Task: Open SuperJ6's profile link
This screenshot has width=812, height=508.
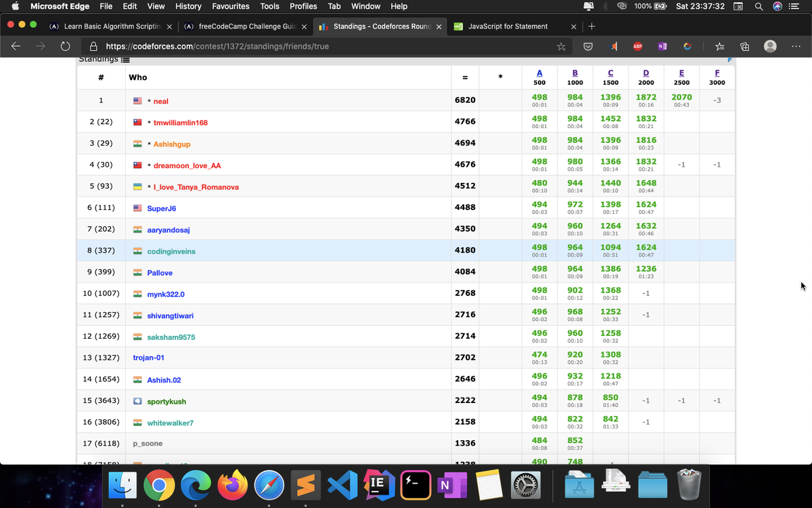Action: [162, 209]
